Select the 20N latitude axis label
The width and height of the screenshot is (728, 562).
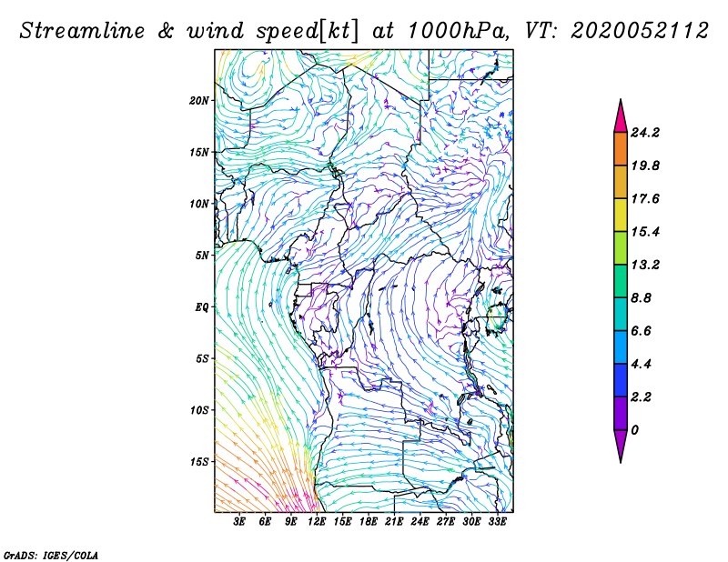(x=199, y=100)
